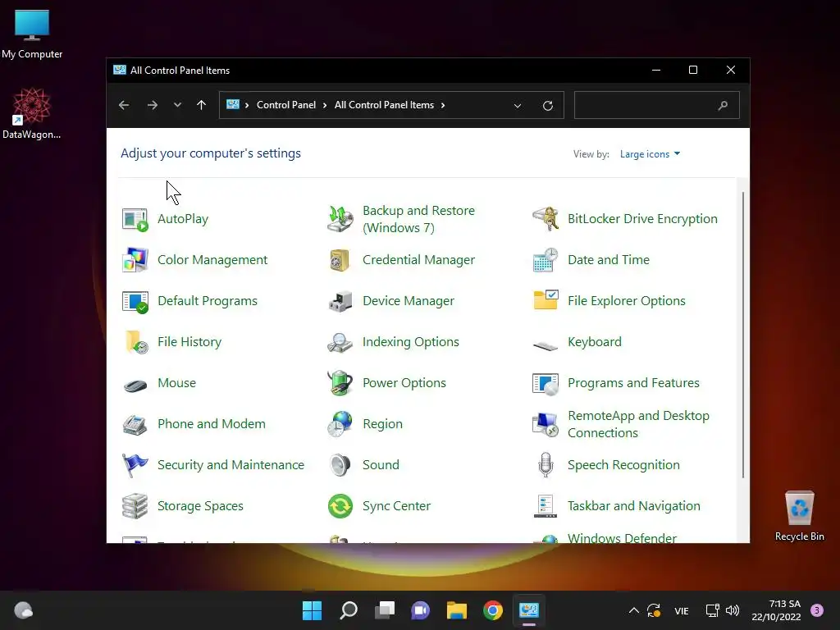
Task: Open taskbar Search
Action: click(x=348, y=610)
